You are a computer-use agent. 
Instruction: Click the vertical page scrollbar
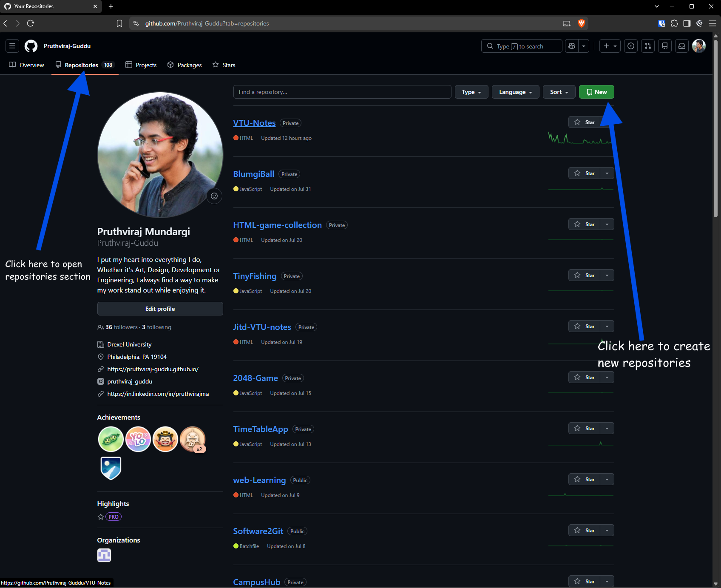click(716, 129)
